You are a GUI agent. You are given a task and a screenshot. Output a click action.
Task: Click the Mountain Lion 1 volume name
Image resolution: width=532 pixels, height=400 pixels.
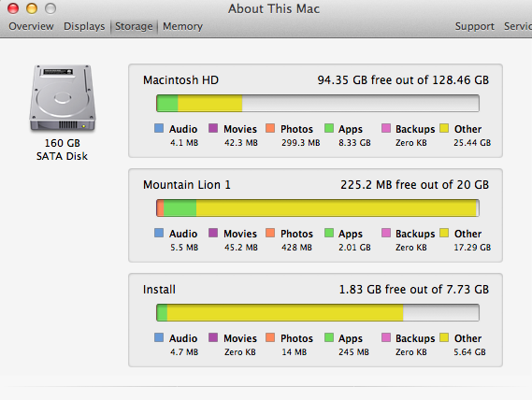click(187, 185)
